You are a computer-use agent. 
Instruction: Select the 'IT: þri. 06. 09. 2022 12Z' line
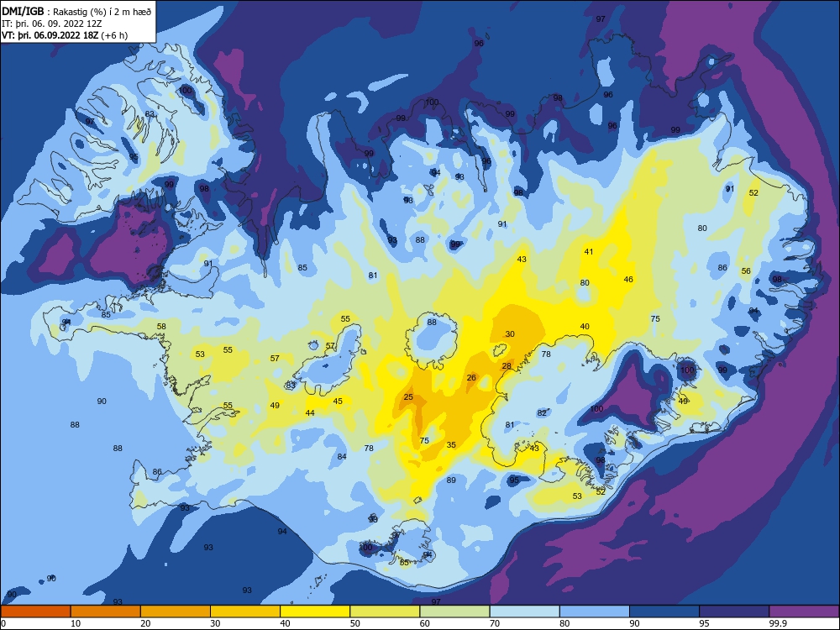pos(52,24)
